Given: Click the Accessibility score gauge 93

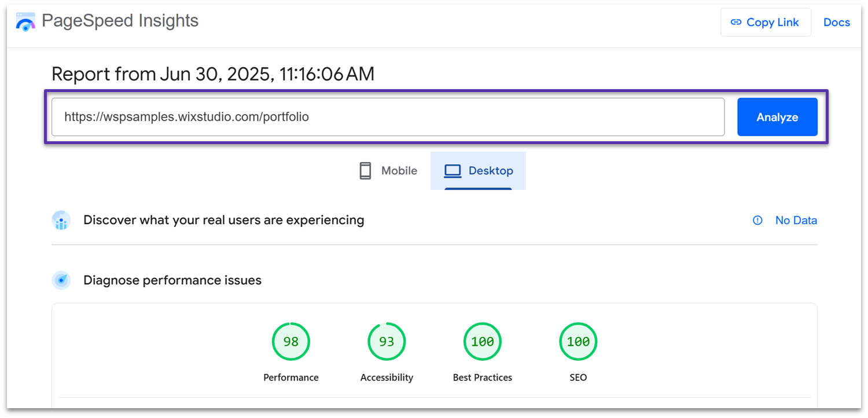Looking at the screenshot, I should point(387,342).
